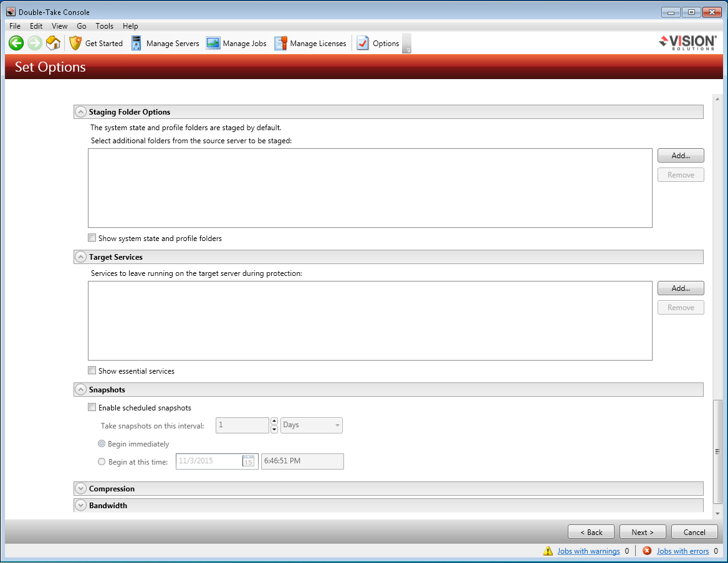Go to the Home house icon

point(54,43)
